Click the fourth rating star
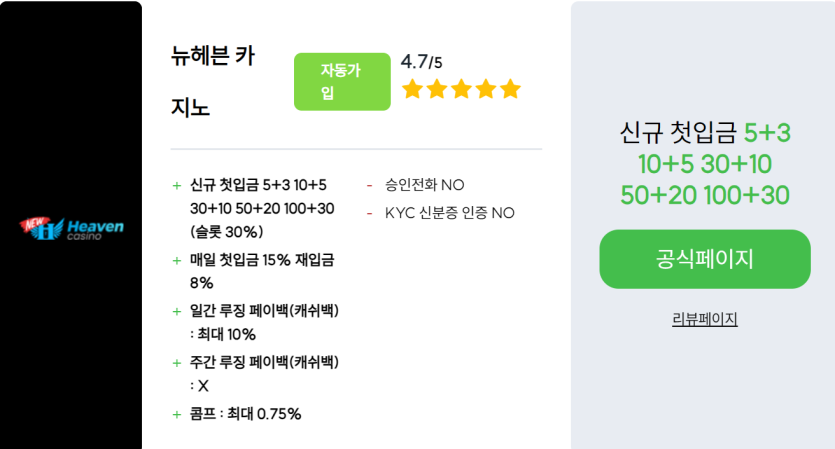The height and width of the screenshot is (449, 835). [x=486, y=89]
